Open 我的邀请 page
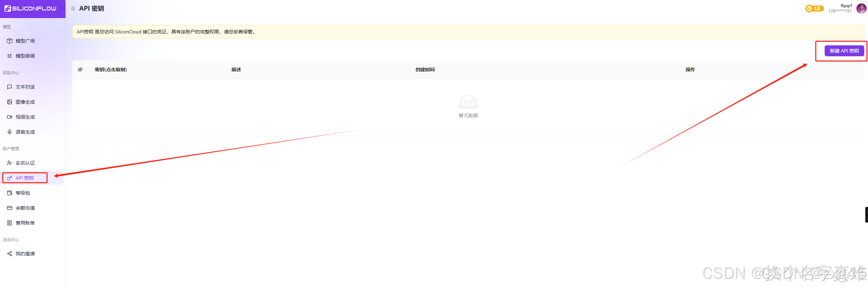This screenshot has height=287, width=868. [x=32, y=254]
